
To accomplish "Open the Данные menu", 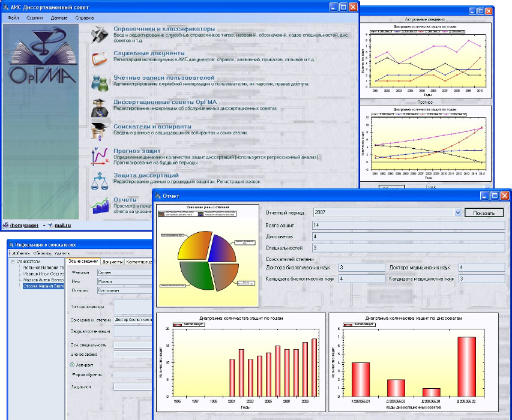I will coord(59,18).
